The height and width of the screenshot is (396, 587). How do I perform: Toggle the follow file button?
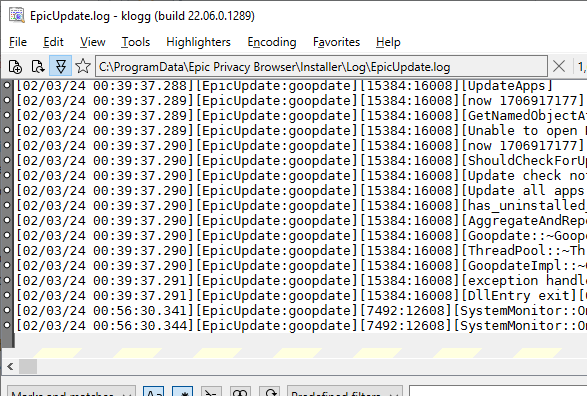[61, 67]
